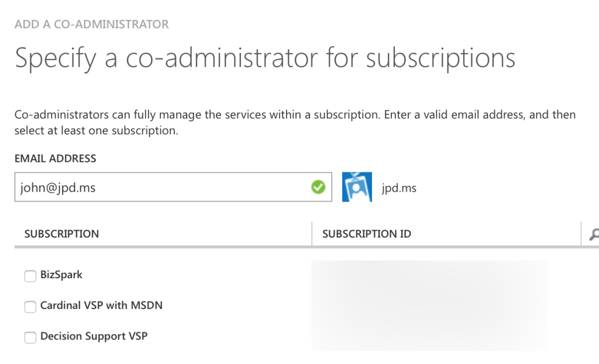Click the co-administrators description paragraph
This screenshot has height=364, width=599.
(x=295, y=123)
